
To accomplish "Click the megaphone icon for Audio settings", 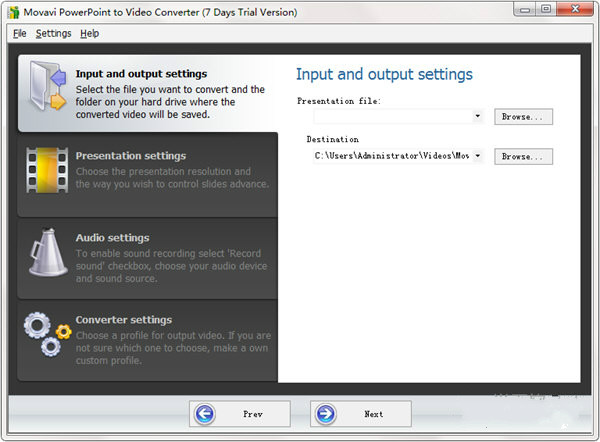I will click(x=47, y=254).
